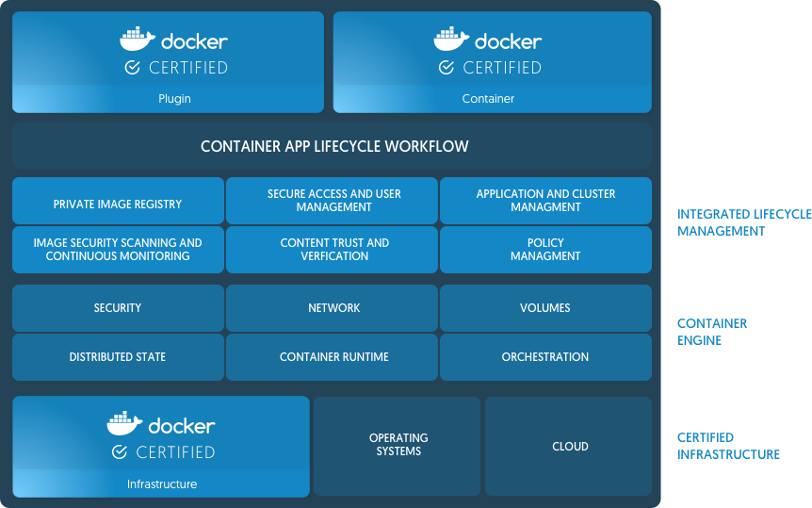Click the Security engine box
The height and width of the screenshot is (508, 812).
(118, 308)
